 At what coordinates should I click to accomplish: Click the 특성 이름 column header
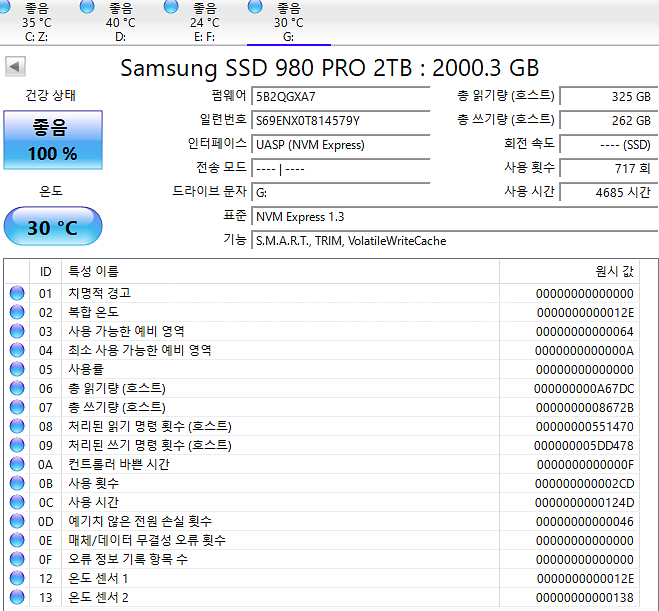[x=280, y=271]
